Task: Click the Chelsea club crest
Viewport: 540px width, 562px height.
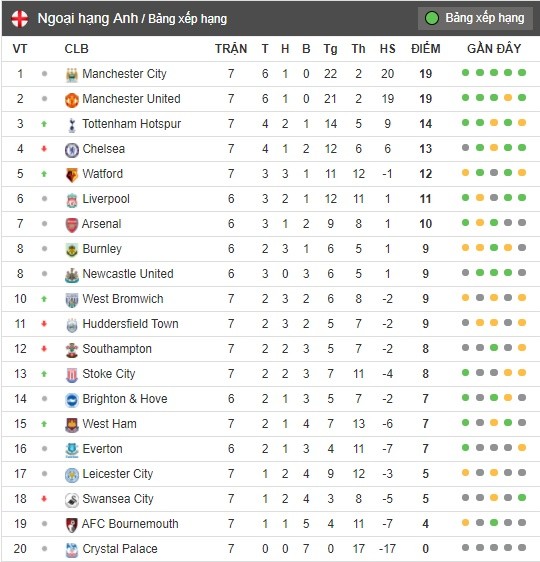Action: 72,150
